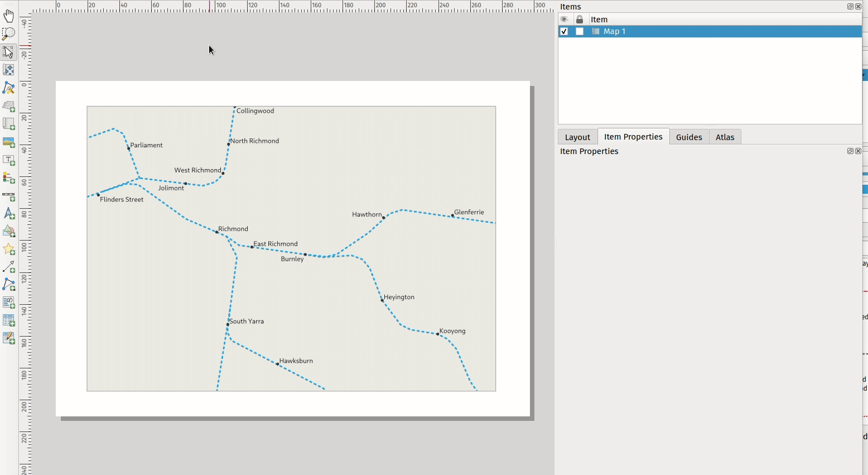Open the Atlas tab

pos(725,136)
